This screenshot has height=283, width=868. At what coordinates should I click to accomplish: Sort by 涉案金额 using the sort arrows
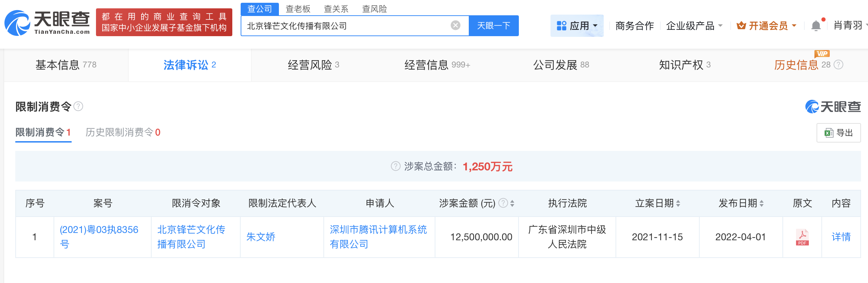point(512,203)
